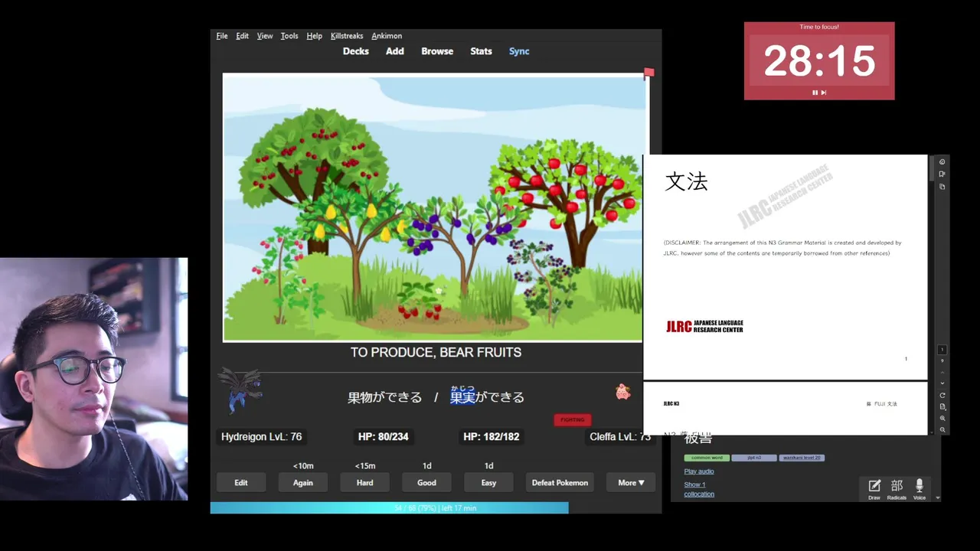Click the Hydreigon LvL: 76 label
This screenshot has width=980, height=551.
click(x=262, y=437)
